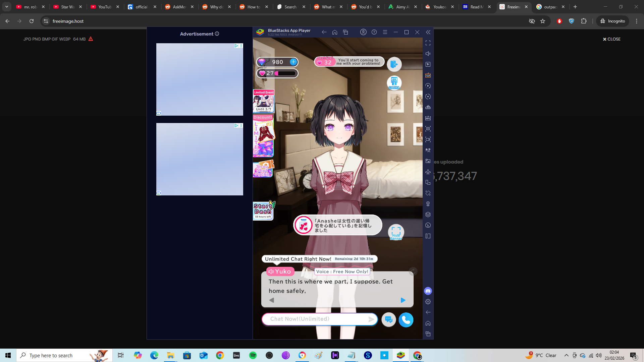Open the Chrome three-dot menu
Image resolution: width=644 pixels, height=362 pixels.
[637, 21]
